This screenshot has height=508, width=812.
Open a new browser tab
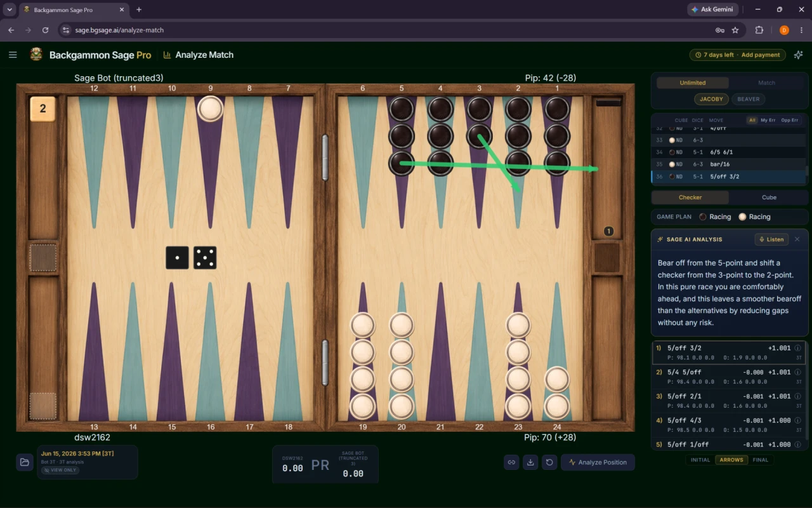[x=139, y=10]
